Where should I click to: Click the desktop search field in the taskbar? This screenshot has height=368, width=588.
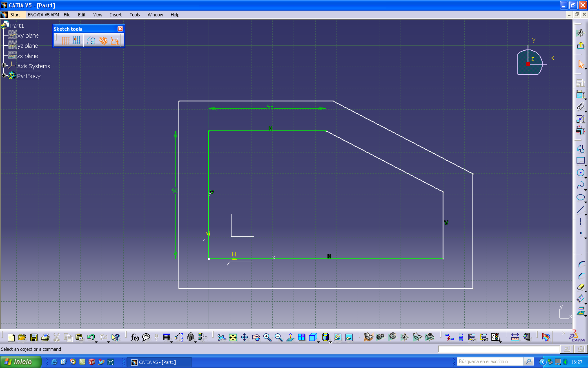point(490,361)
